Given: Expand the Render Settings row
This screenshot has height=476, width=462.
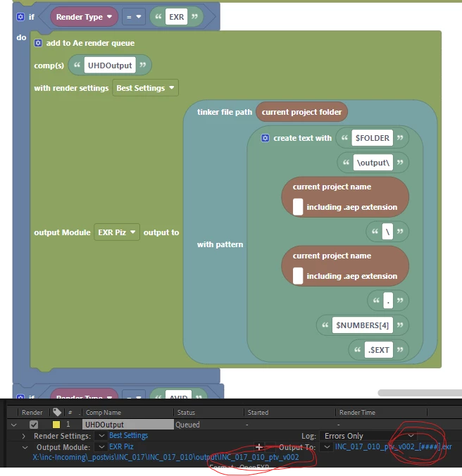Looking at the screenshot, I should (x=23, y=437).
